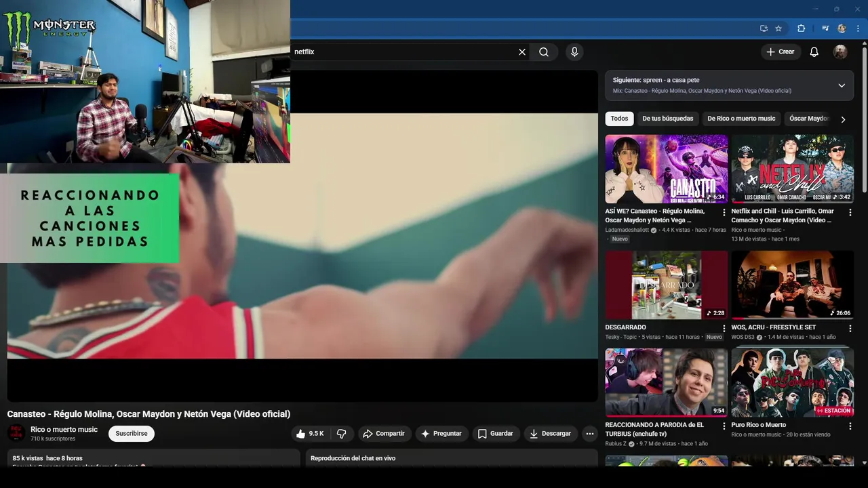Open Netflix and Chill video thumbnail
The width and height of the screenshot is (868, 488).
pyautogui.click(x=792, y=169)
